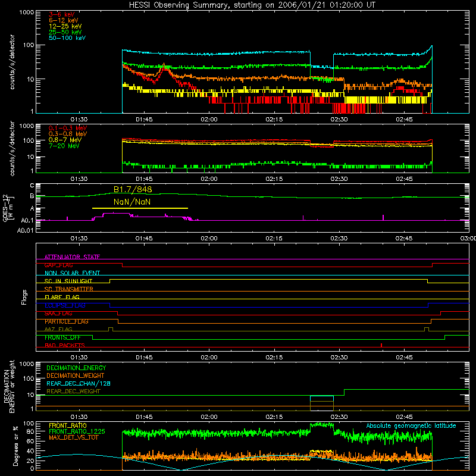The width and height of the screenshot is (476, 476).
Task: Click the magenta GOES plateau near 01:38
Action: [x=117, y=214]
